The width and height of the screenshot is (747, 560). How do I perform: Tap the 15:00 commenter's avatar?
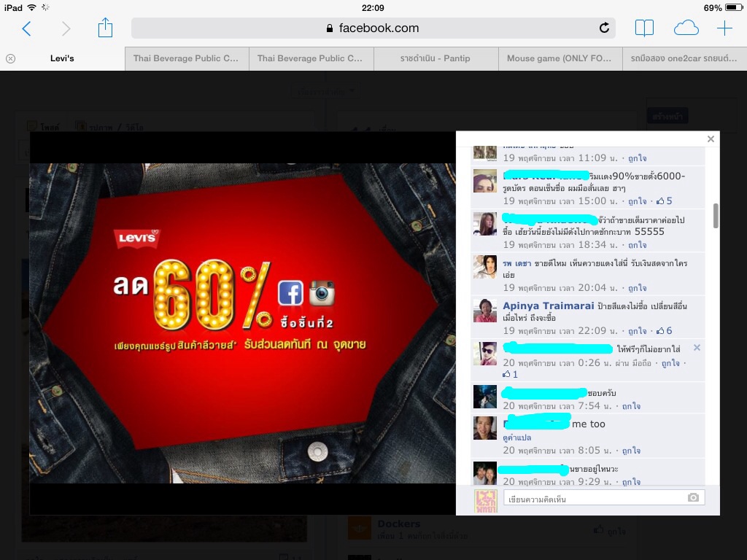[x=485, y=181]
